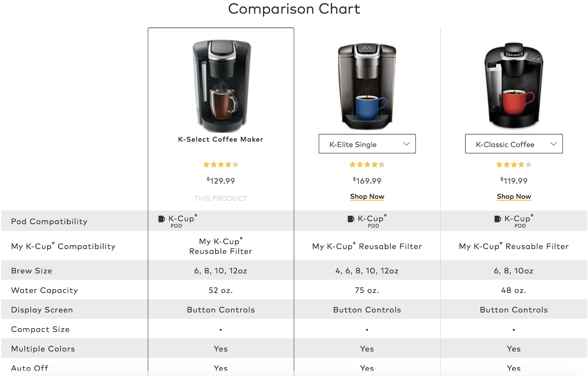This screenshot has width=588, height=376.
Task: Click the Compact Size bullet under K-Elite
Action: click(367, 330)
